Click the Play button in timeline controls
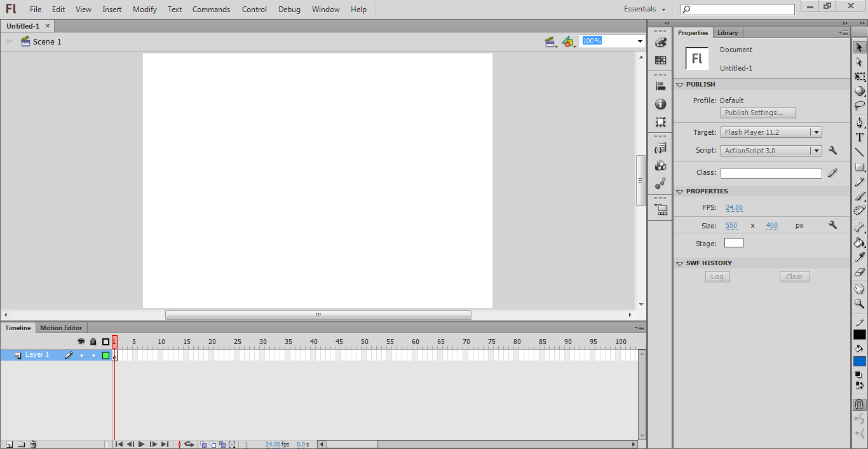This screenshot has height=449, width=868. [x=142, y=445]
